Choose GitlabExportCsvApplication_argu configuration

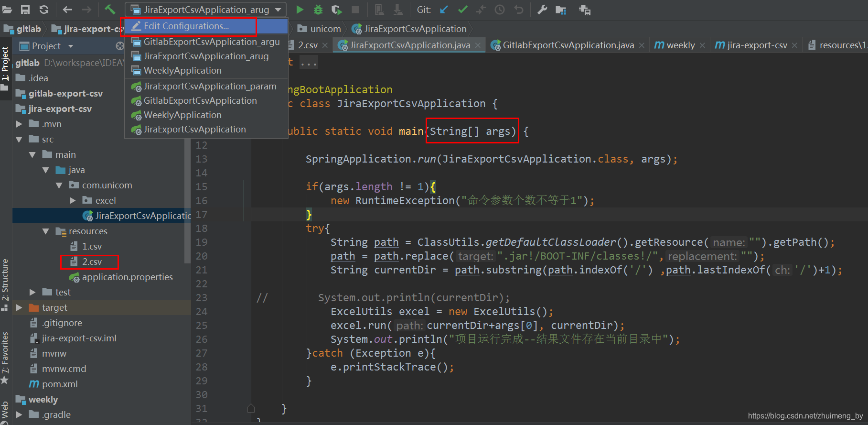(206, 42)
